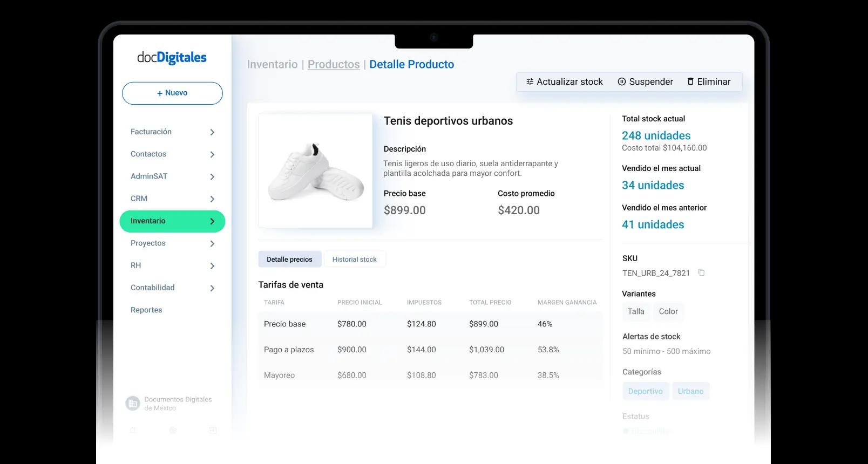
Task: Expand the AdminSAT menu chevron
Action: click(x=212, y=177)
